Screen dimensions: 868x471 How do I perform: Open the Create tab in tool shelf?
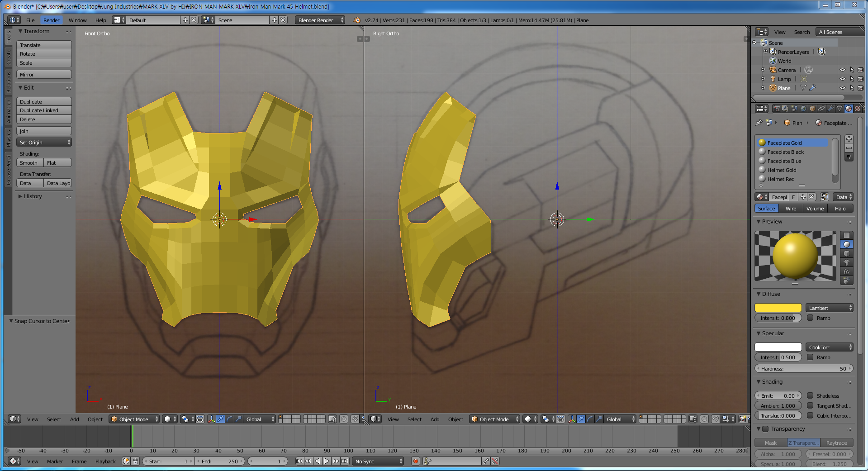tap(8, 57)
